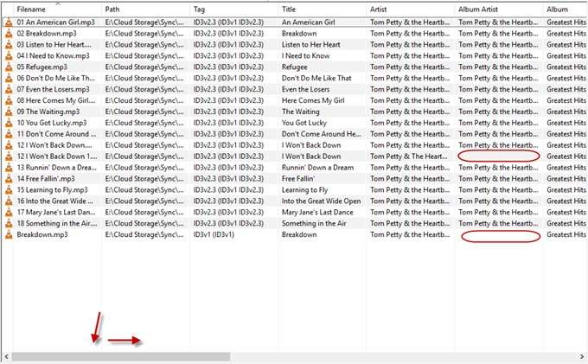Sort by the Filename column header
The image size is (588, 364).
57,10
